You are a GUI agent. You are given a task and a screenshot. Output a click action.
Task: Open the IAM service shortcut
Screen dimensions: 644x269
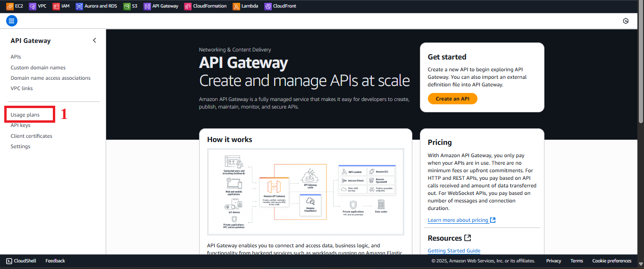(61, 6)
